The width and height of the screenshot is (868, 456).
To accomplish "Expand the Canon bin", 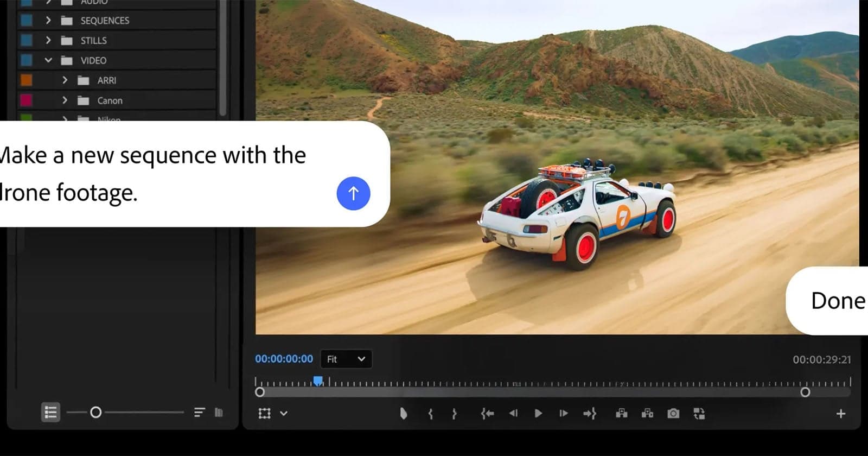I will click(x=65, y=100).
